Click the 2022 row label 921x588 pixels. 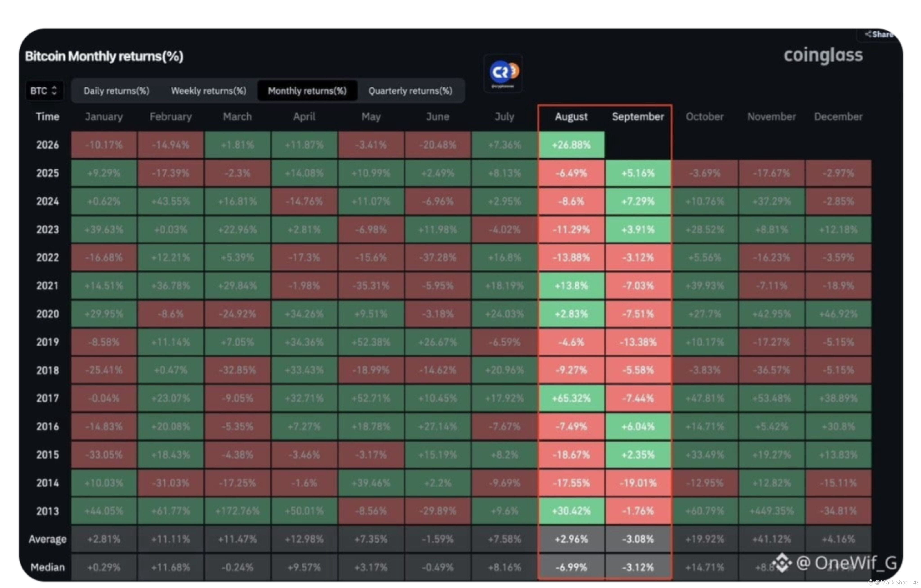pyautogui.click(x=47, y=257)
